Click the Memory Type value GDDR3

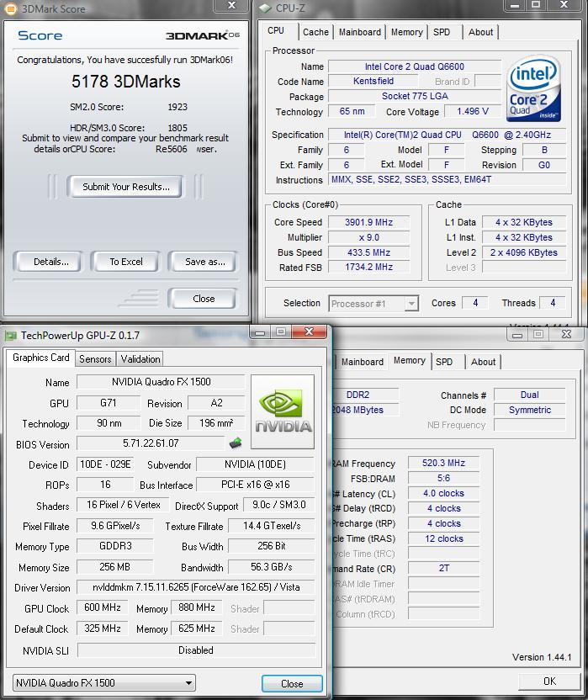pyautogui.click(x=115, y=545)
